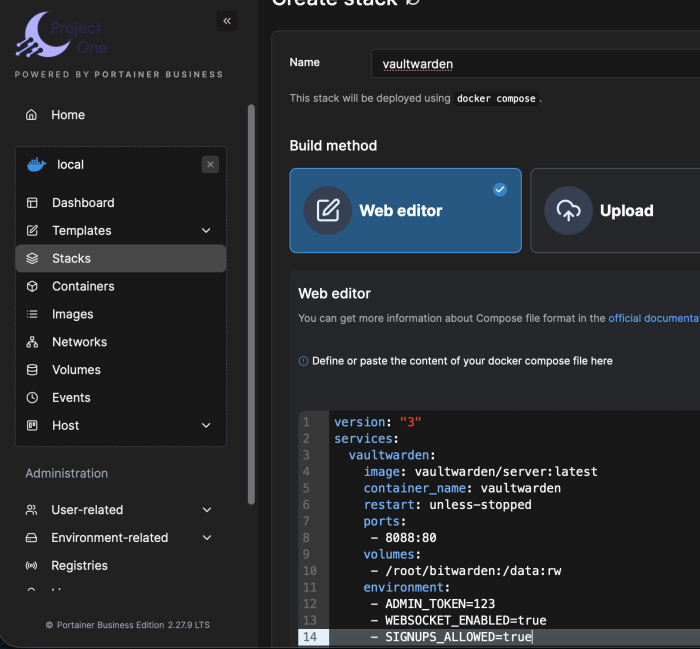The image size is (700, 649).
Task: Click line 14 SIGNUPS_ALLOWED=true in the editor
Action: 458,637
